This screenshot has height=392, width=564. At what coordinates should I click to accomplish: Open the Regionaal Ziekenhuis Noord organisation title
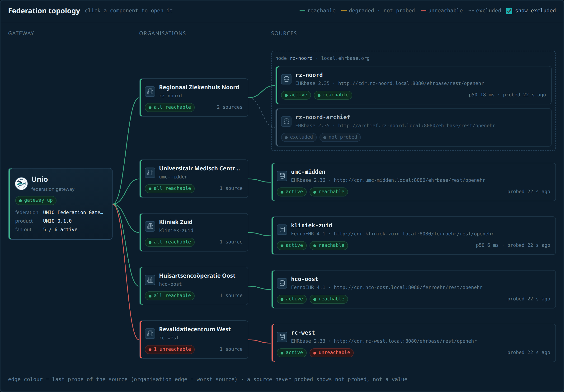coord(199,87)
